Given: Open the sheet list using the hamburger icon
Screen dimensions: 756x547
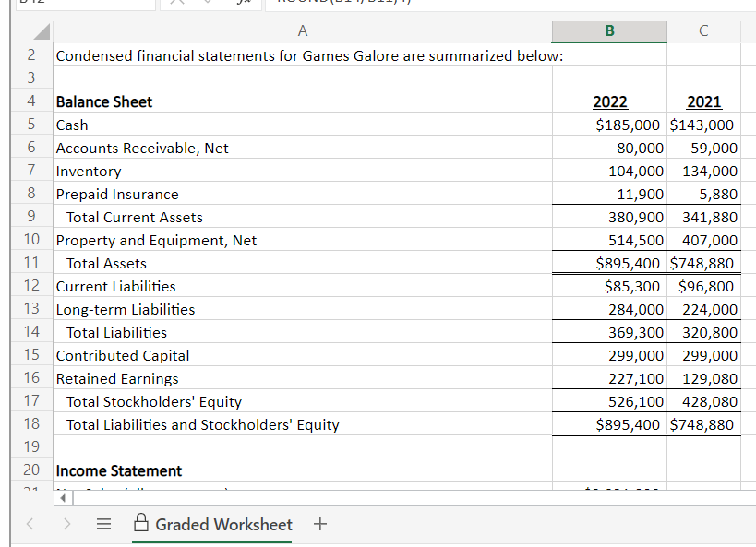Looking at the screenshot, I should [103, 524].
